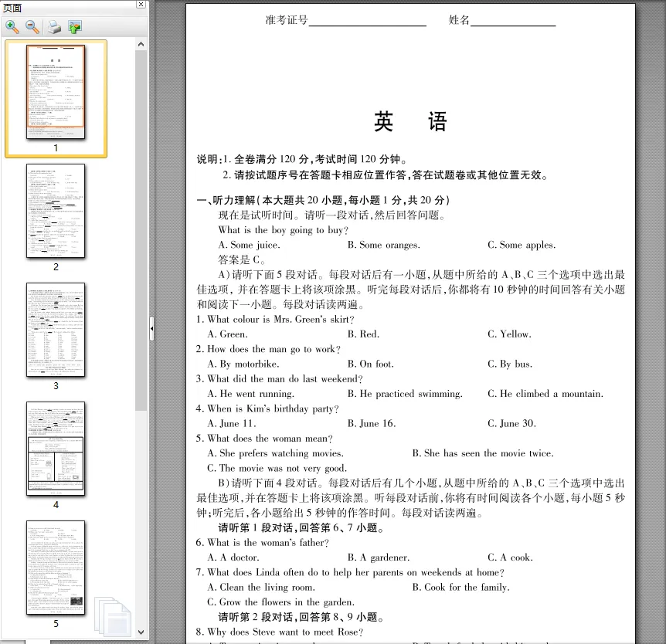Click the stacked pages icon below thumbnail 5
This screenshot has height=644, width=666.
coord(113,615)
